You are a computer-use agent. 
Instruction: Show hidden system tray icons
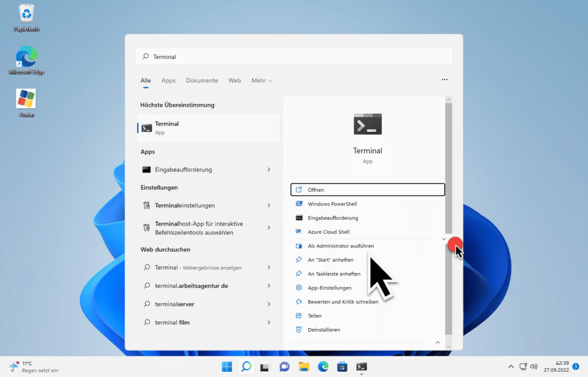click(510, 367)
